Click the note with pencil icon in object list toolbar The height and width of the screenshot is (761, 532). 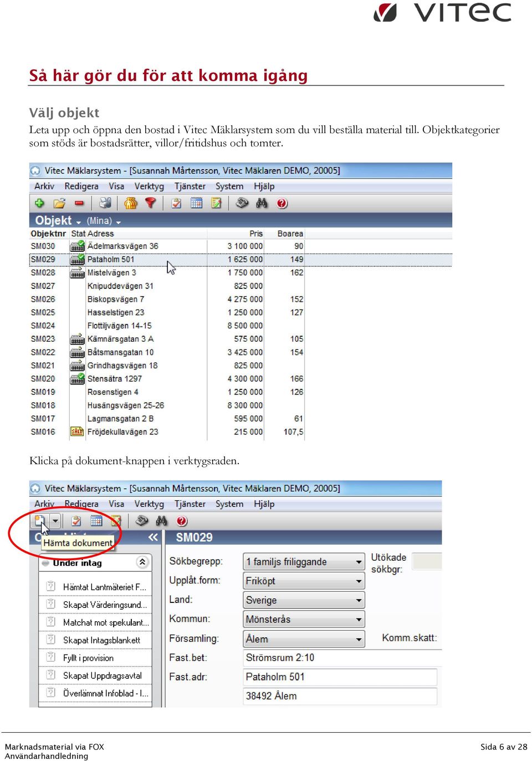pyautogui.click(x=216, y=203)
